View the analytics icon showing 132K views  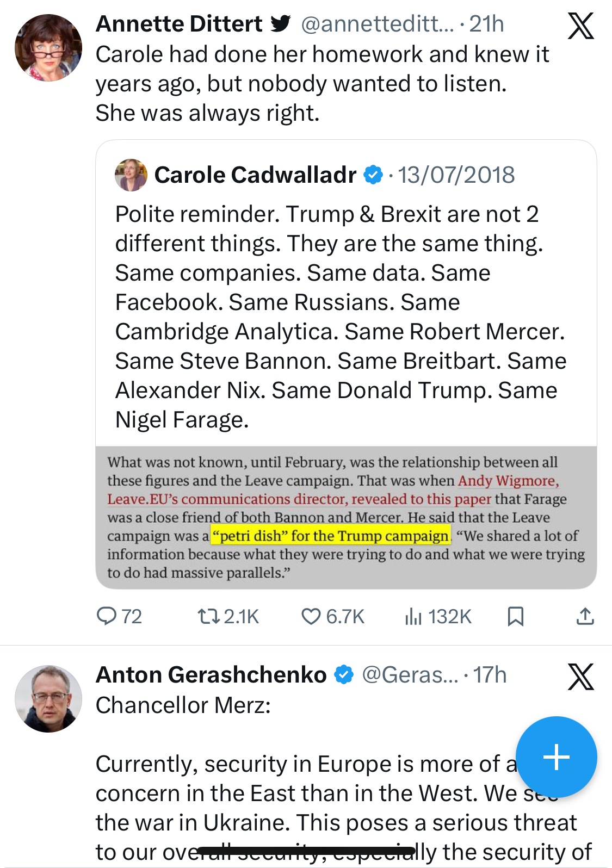413,616
